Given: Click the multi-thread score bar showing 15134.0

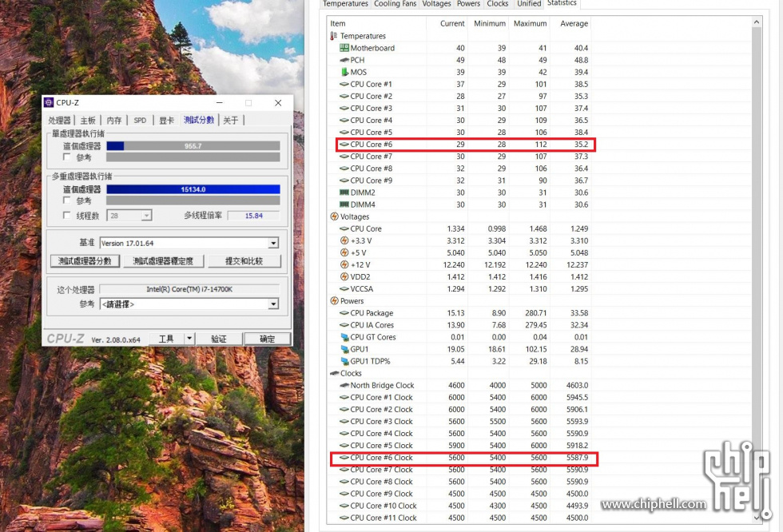Looking at the screenshot, I should (x=193, y=189).
